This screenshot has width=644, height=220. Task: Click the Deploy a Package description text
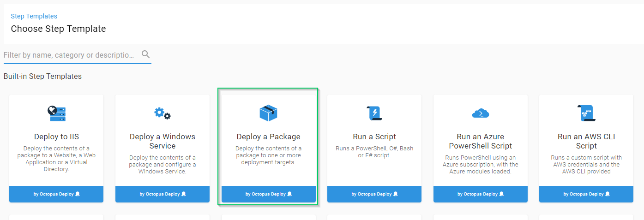(268, 155)
